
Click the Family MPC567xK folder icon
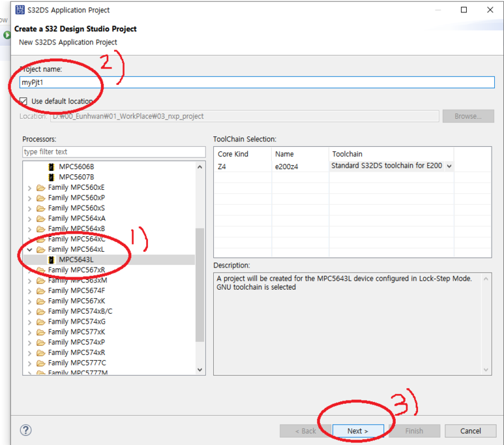40,301
